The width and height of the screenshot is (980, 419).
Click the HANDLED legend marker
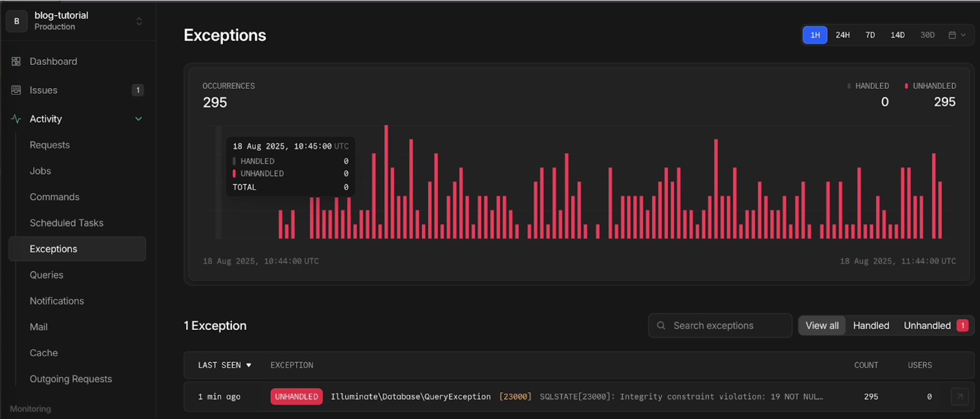tap(849, 86)
